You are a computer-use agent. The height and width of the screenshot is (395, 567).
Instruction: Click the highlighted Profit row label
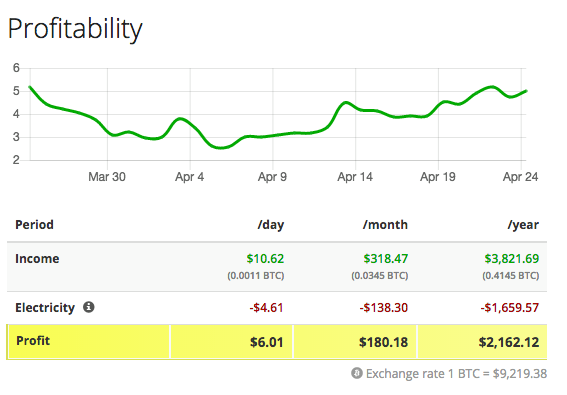(x=33, y=341)
